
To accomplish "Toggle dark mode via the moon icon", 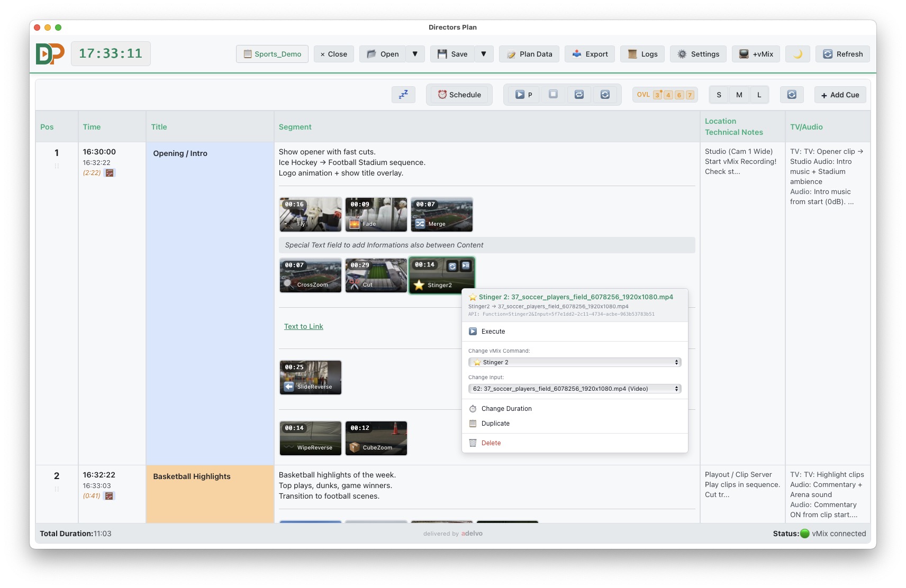I will pyautogui.click(x=797, y=53).
